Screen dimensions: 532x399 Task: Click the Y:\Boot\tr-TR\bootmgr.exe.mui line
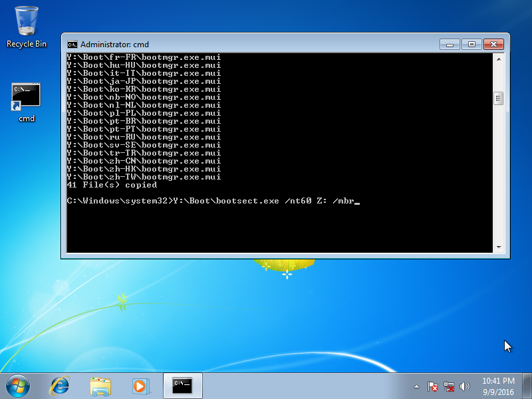[x=144, y=153]
